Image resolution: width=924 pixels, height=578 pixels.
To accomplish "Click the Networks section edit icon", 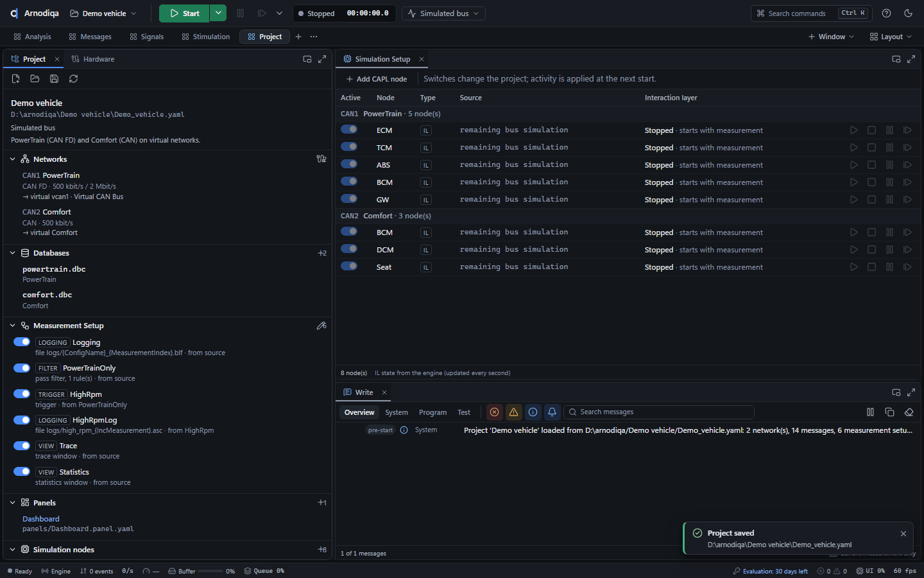I will (x=321, y=159).
